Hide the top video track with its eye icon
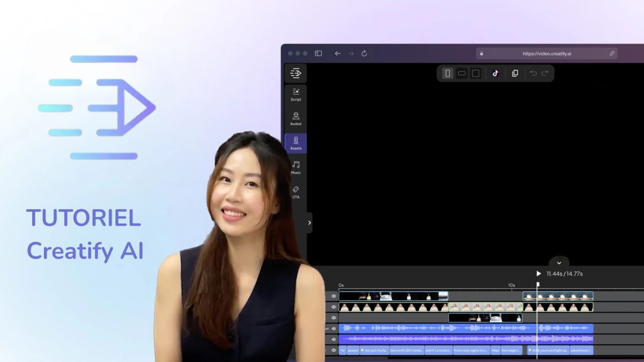Viewport: 644px width, 362px height. point(333,296)
